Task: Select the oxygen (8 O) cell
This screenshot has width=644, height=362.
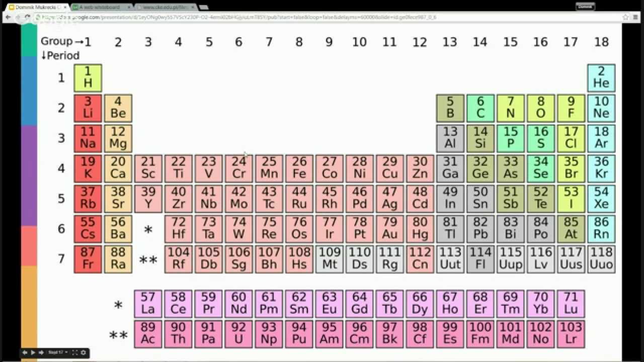Action: [541, 108]
